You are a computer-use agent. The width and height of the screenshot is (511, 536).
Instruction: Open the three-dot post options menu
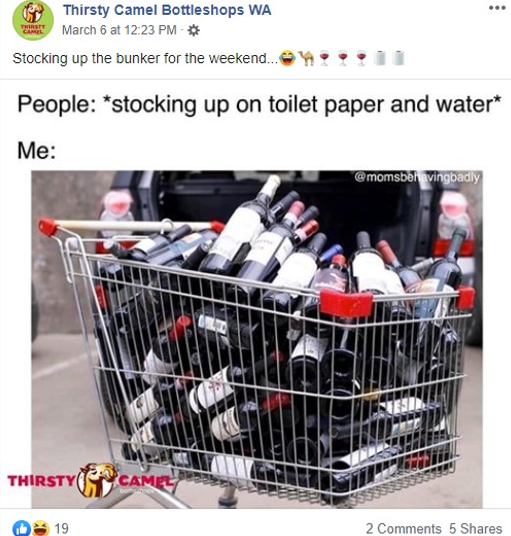pos(497,8)
